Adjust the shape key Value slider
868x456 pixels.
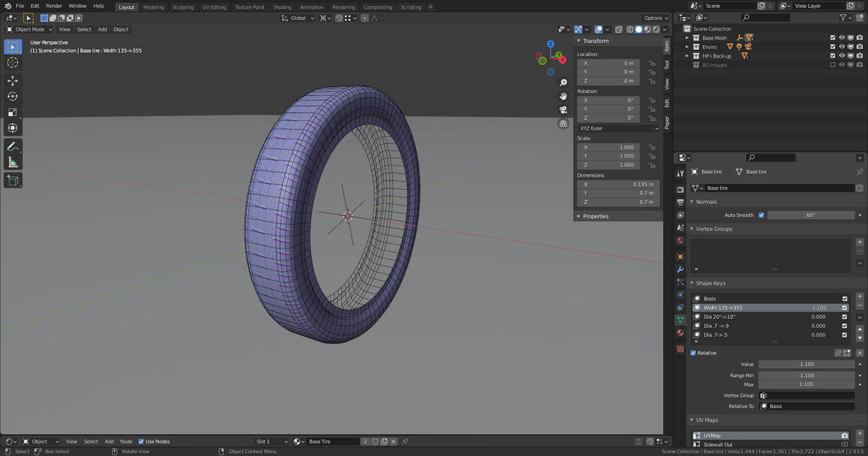[x=806, y=365]
